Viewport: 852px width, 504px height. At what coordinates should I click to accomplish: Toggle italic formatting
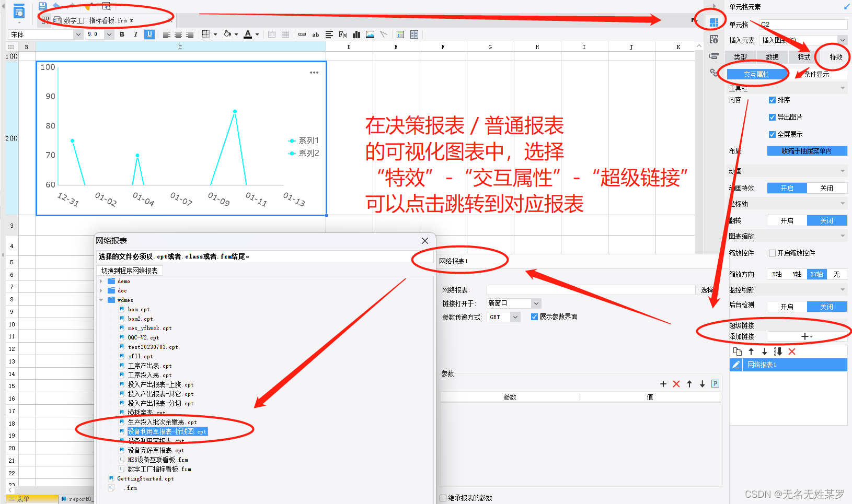pos(136,34)
